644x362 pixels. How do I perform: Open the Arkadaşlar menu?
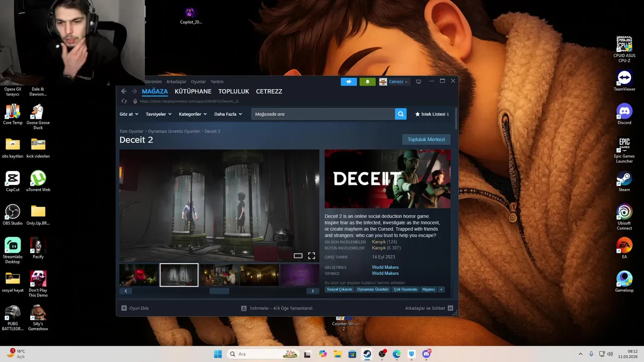(x=177, y=81)
